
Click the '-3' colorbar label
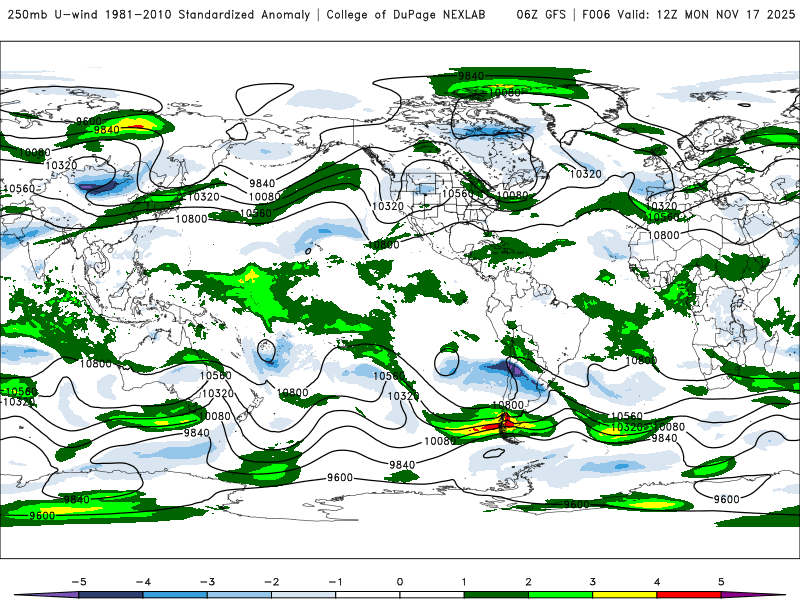point(207,582)
